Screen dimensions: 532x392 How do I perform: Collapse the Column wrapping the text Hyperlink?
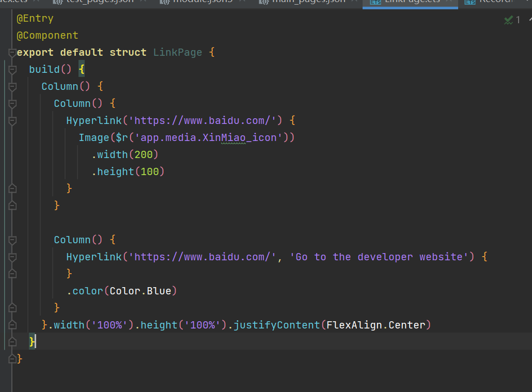12,240
